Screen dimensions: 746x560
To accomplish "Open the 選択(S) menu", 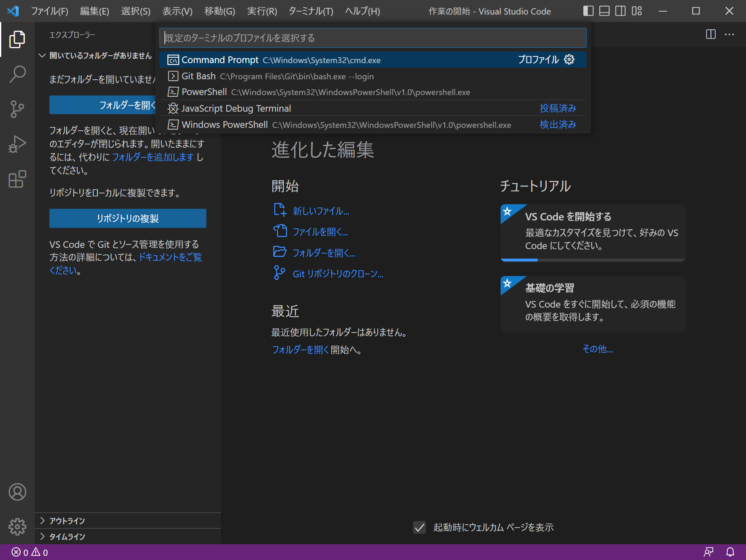I will [x=136, y=11].
